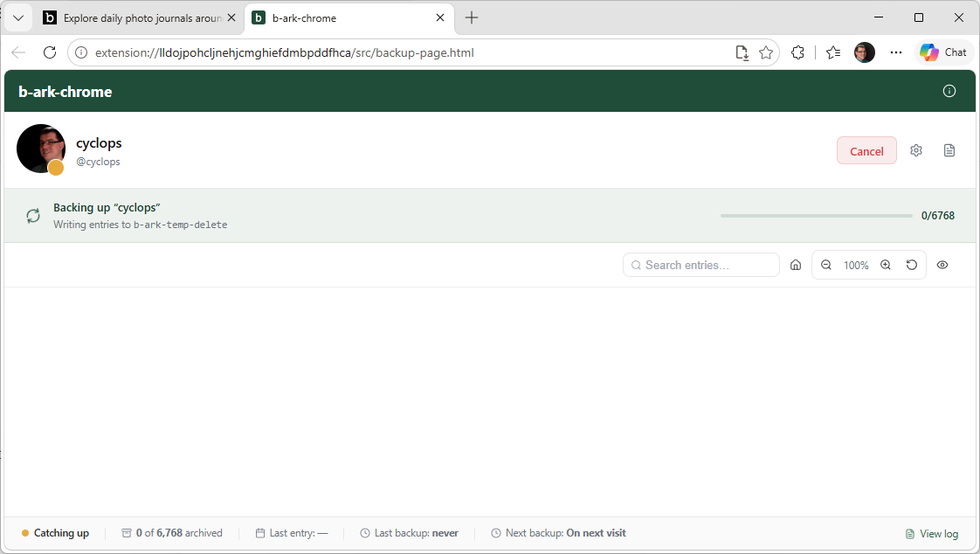Image resolution: width=980 pixels, height=554 pixels.
Task: Click the b-ark-chrome header title
Action: click(65, 92)
